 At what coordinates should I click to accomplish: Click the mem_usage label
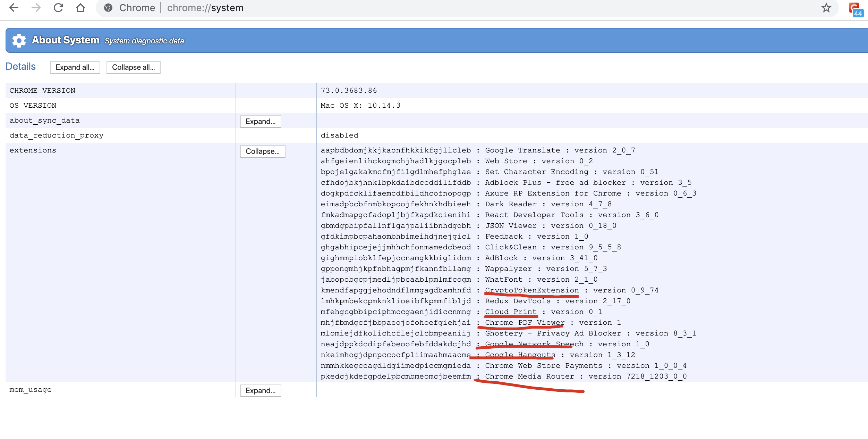(x=31, y=390)
